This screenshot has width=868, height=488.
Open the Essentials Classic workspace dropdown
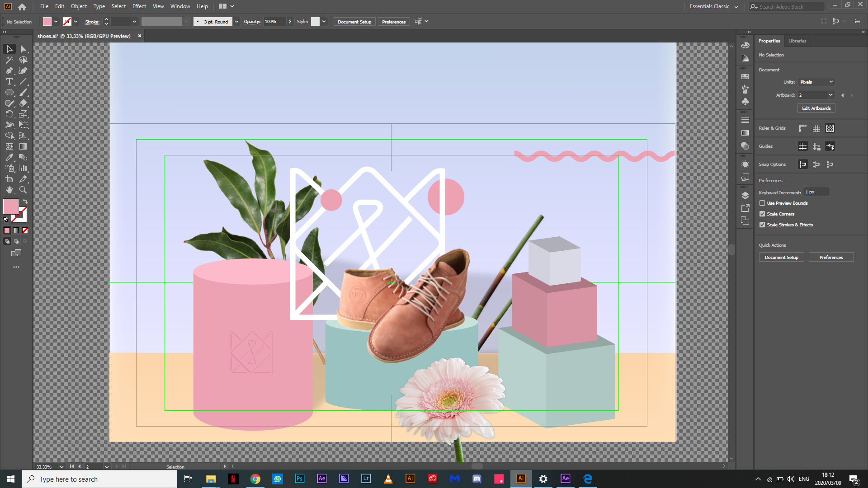[x=714, y=6]
